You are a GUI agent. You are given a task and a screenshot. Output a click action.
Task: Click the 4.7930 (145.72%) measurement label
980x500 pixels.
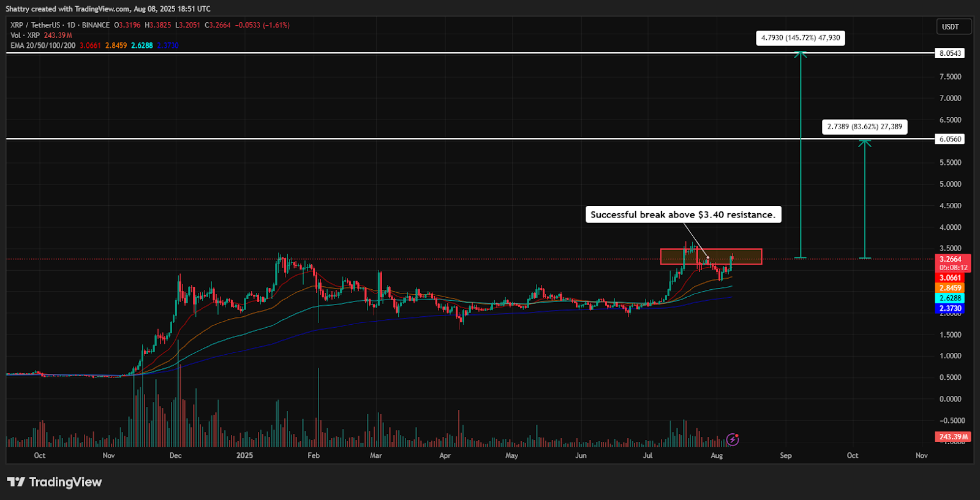point(801,38)
